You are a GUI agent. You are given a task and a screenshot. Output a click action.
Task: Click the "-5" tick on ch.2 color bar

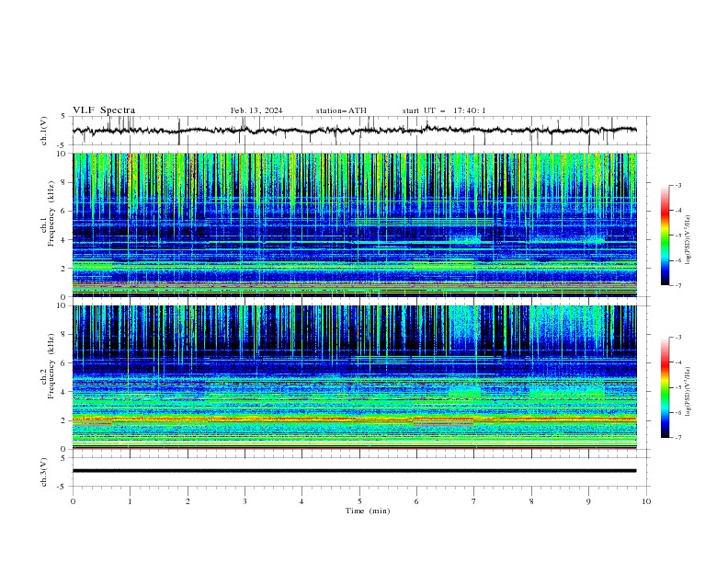pyautogui.click(x=678, y=387)
